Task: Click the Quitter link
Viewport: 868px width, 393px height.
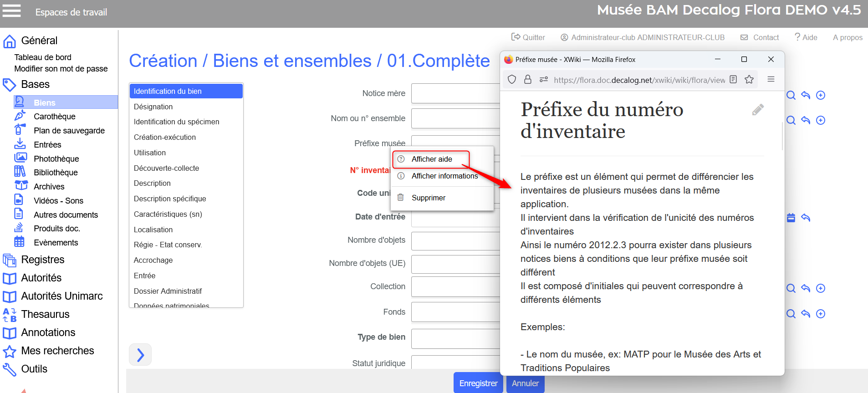Action: [x=528, y=37]
